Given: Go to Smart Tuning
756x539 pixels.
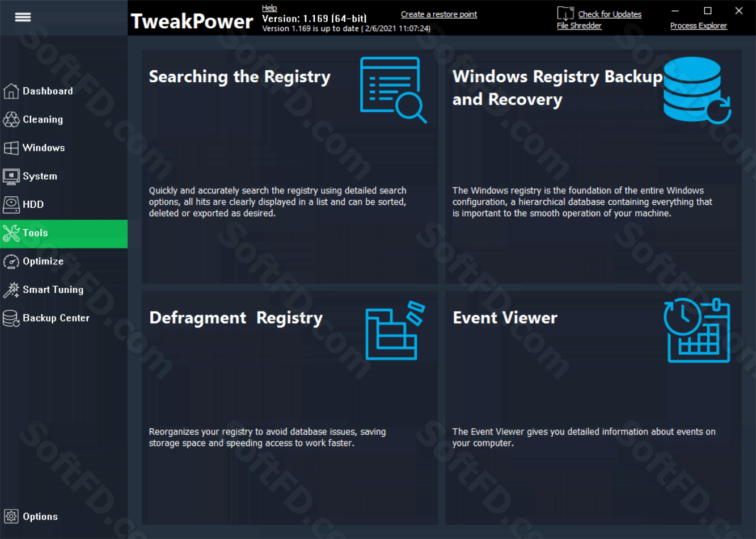Looking at the screenshot, I should point(53,289).
